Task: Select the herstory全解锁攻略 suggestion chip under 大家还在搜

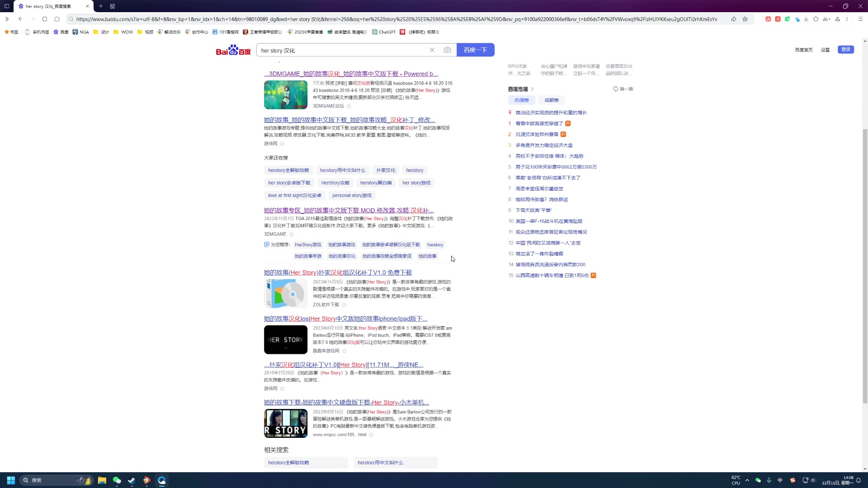Action: [288, 170]
